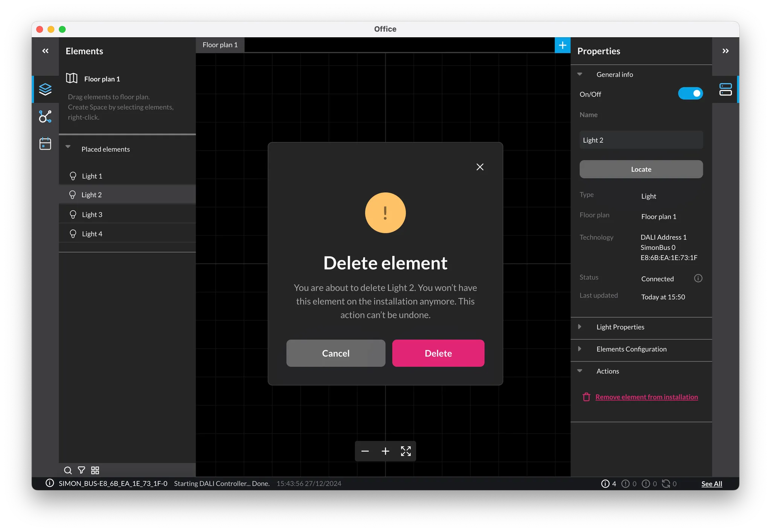
Task: Collapse the Actions section
Action: pos(580,371)
